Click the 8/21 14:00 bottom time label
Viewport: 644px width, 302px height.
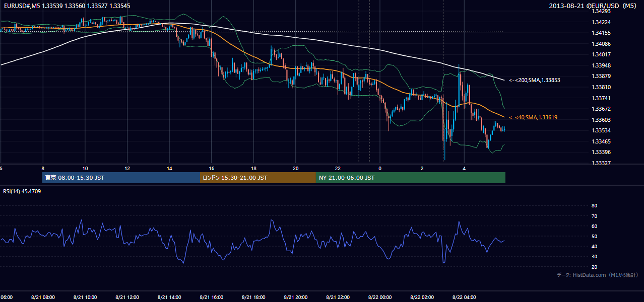point(169,297)
